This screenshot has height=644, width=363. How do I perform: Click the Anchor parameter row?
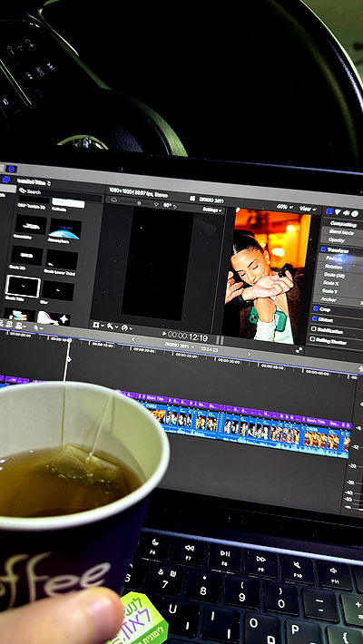point(337,300)
